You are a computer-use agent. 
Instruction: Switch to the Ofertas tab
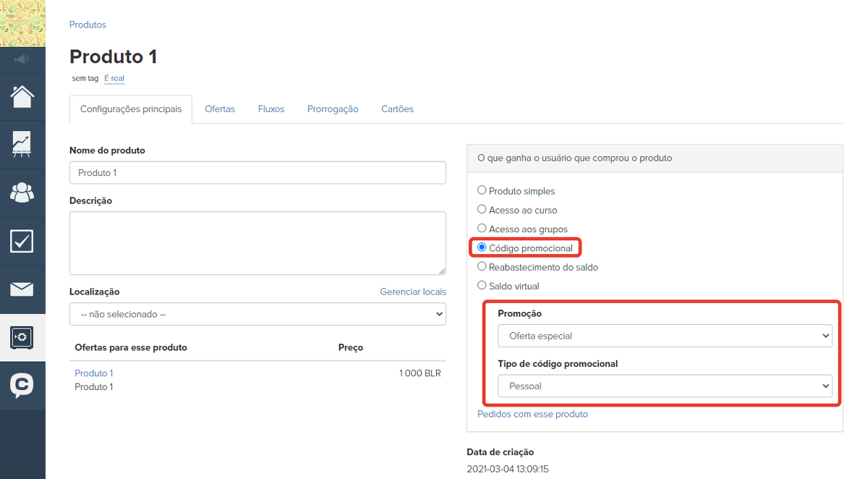220,109
